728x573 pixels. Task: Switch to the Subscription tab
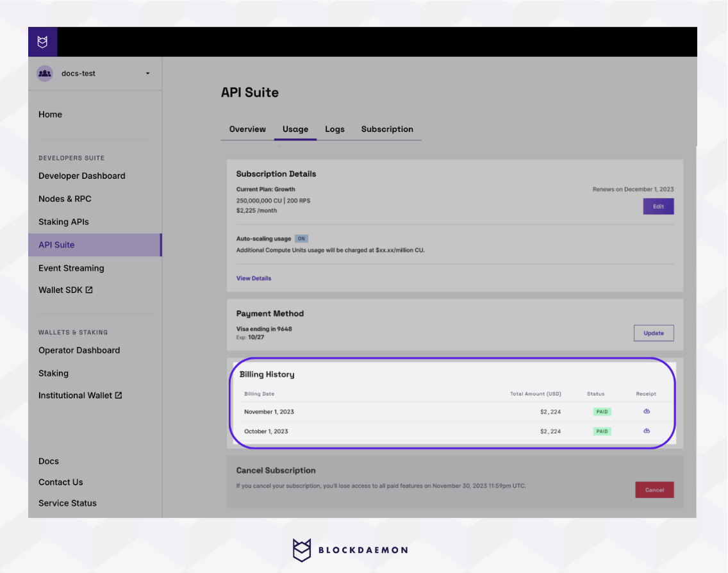(387, 129)
